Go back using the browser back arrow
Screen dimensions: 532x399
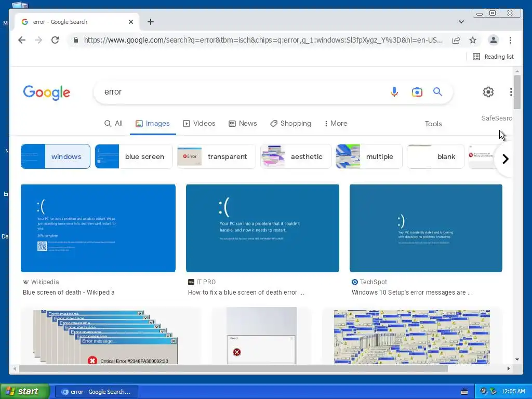click(x=22, y=40)
